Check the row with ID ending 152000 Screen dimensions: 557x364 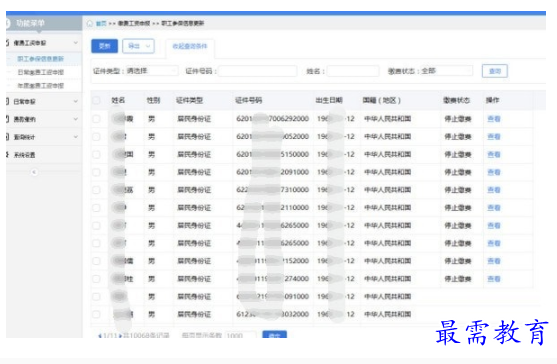(96, 261)
